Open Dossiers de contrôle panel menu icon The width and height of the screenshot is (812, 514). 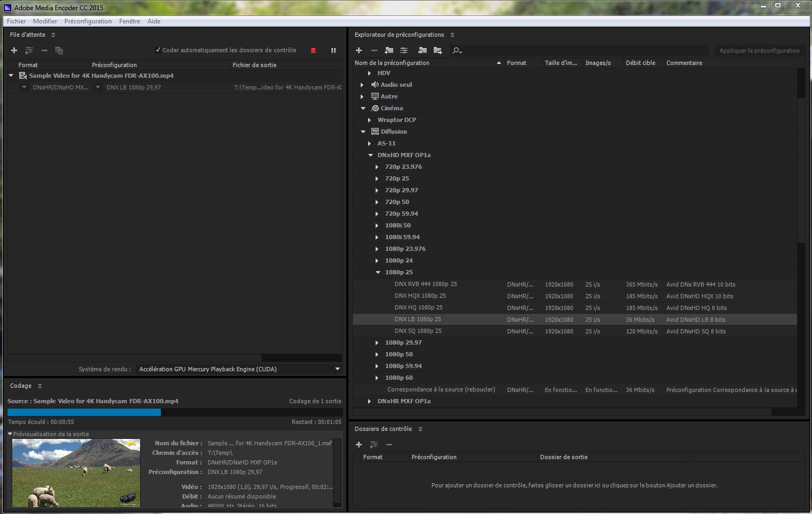tap(420, 429)
